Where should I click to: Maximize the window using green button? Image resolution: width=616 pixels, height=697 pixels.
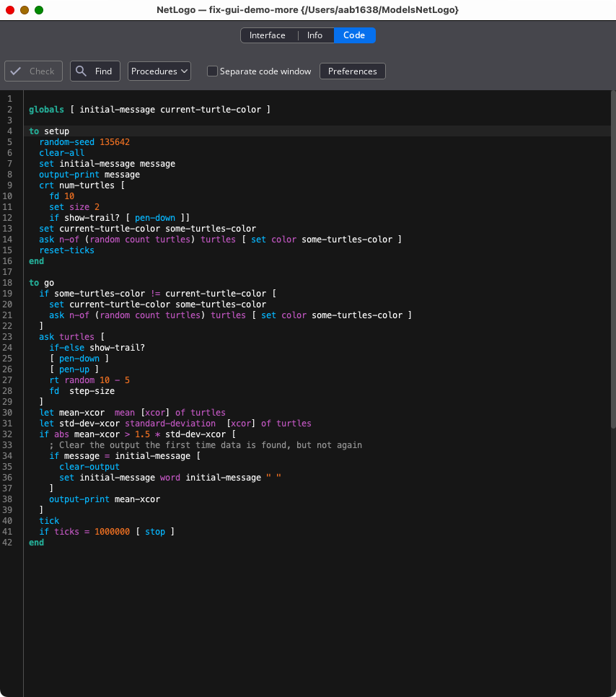pos(39,10)
